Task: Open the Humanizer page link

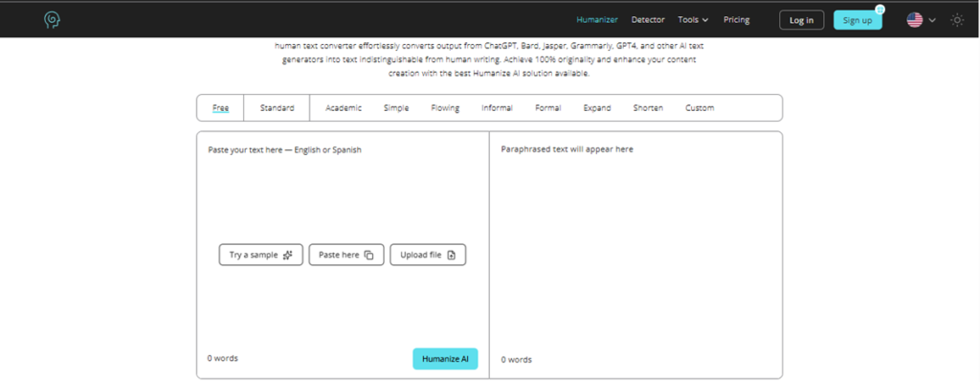Action: tap(597, 20)
